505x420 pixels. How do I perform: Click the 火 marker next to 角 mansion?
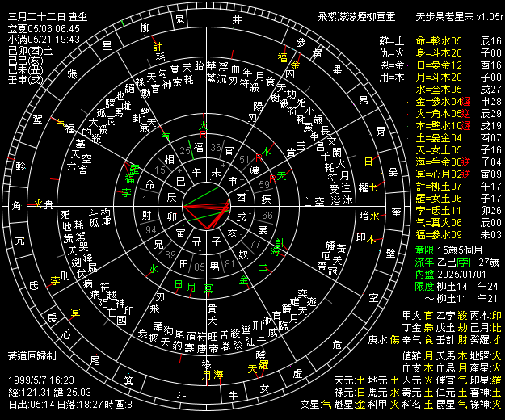pyautogui.click(x=37, y=205)
